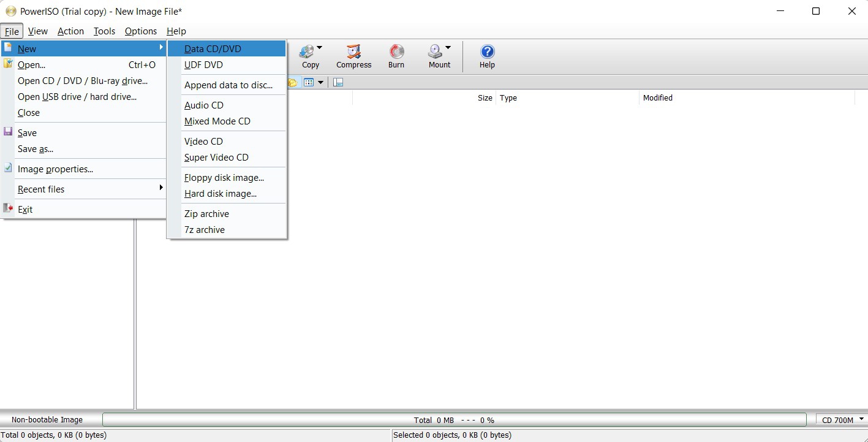Viewport: 868px width, 442px height.
Task: Select Exit in the File menu
Action: 84,209
